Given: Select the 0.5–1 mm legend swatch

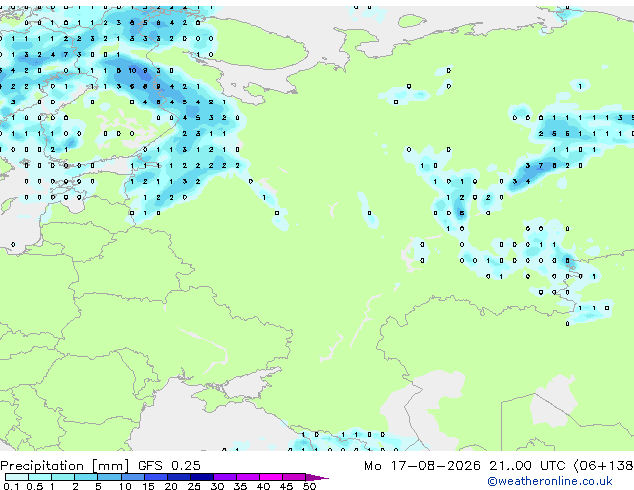Looking at the screenshot, I should coord(40,477).
